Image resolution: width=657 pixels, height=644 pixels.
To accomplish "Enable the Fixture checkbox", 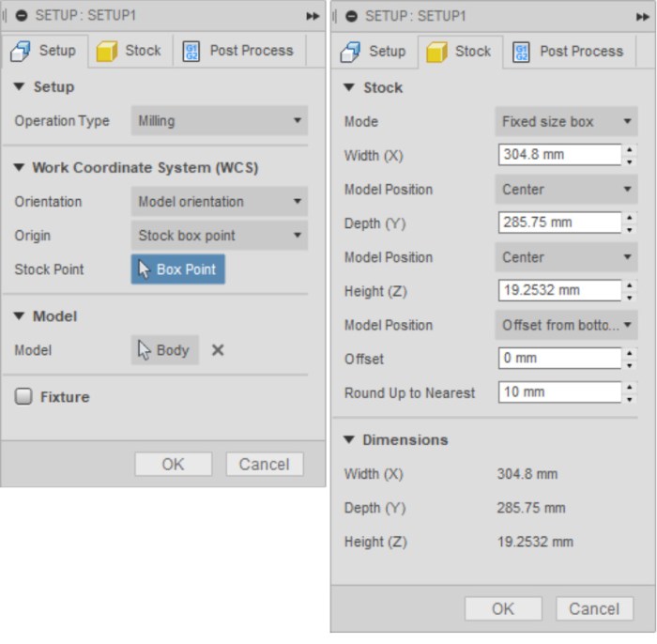I will coord(23,397).
